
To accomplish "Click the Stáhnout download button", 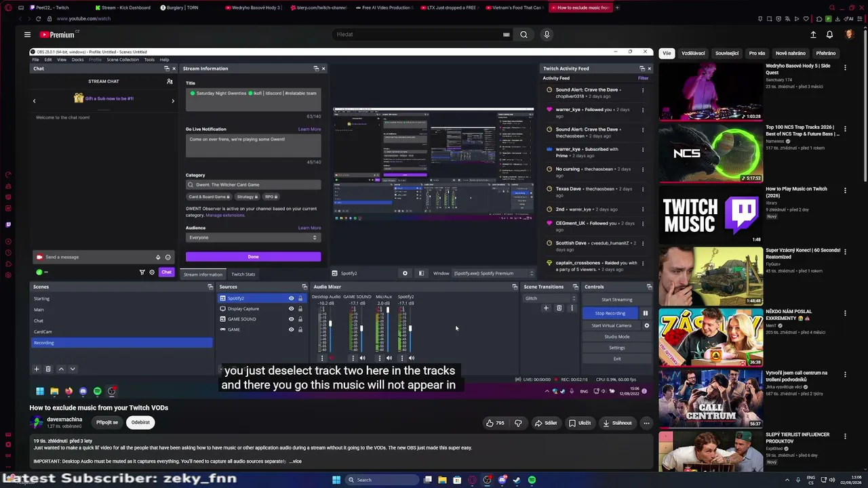I will pos(618,423).
